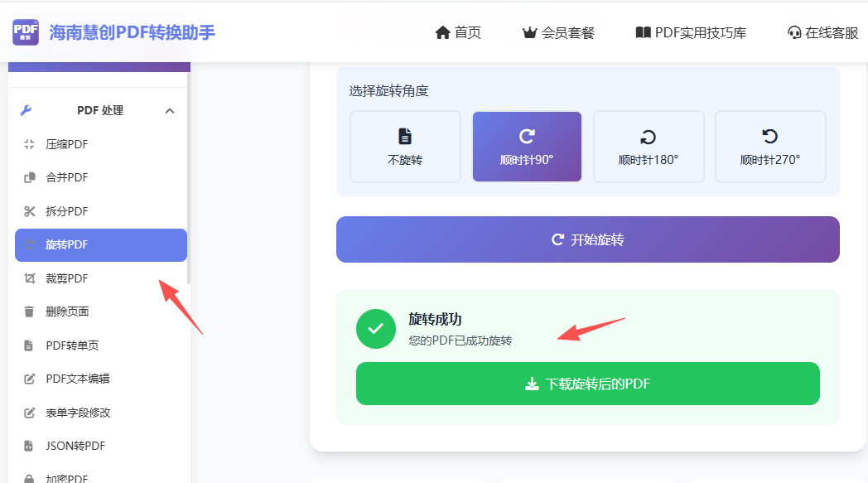868x483 pixels.
Task: Click the home icon beside 首页
Action: coord(442,32)
